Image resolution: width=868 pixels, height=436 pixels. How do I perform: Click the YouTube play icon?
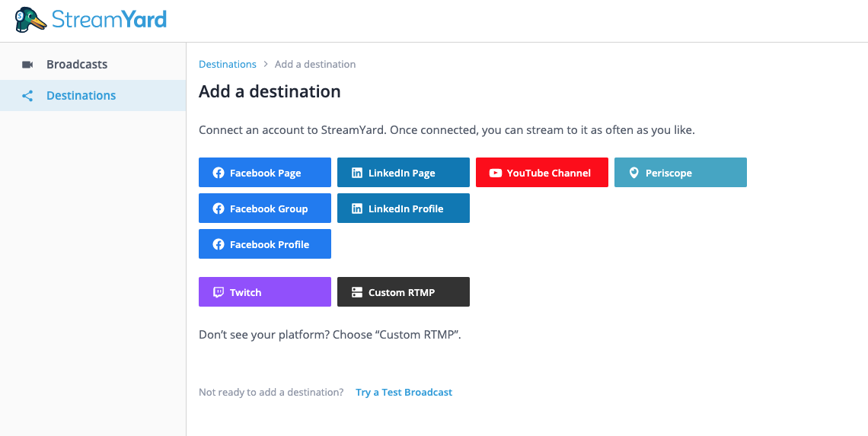(x=495, y=173)
